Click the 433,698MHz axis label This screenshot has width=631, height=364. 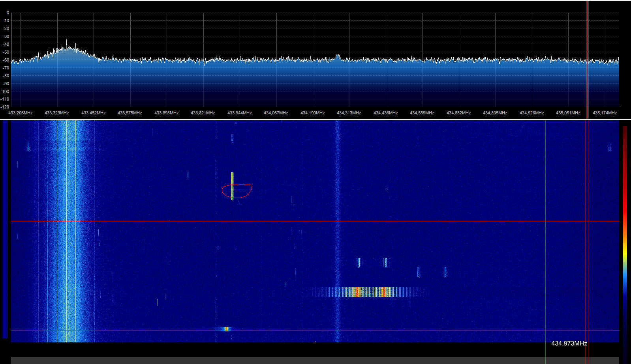click(x=167, y=113)
